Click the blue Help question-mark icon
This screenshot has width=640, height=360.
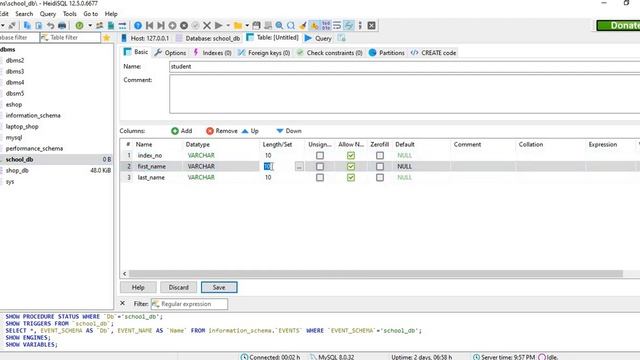(138, 25)
